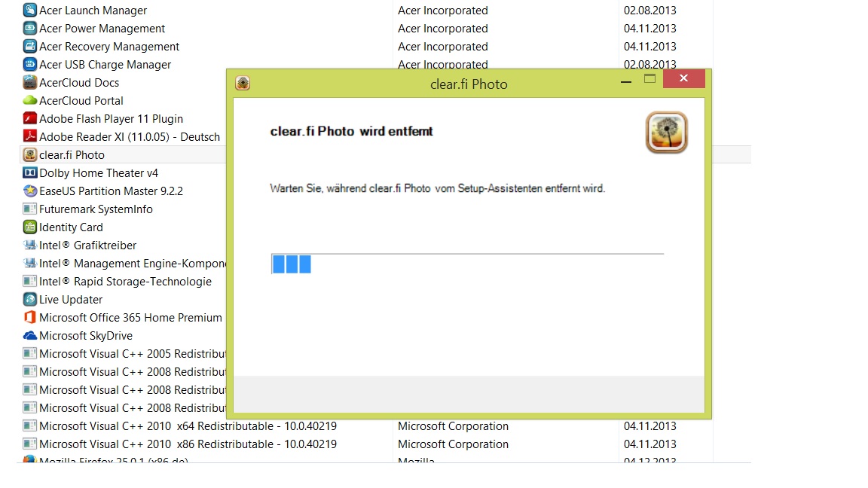
Task: Click the Visual C++ 2010 x86 icon
Action: point(30,444)
